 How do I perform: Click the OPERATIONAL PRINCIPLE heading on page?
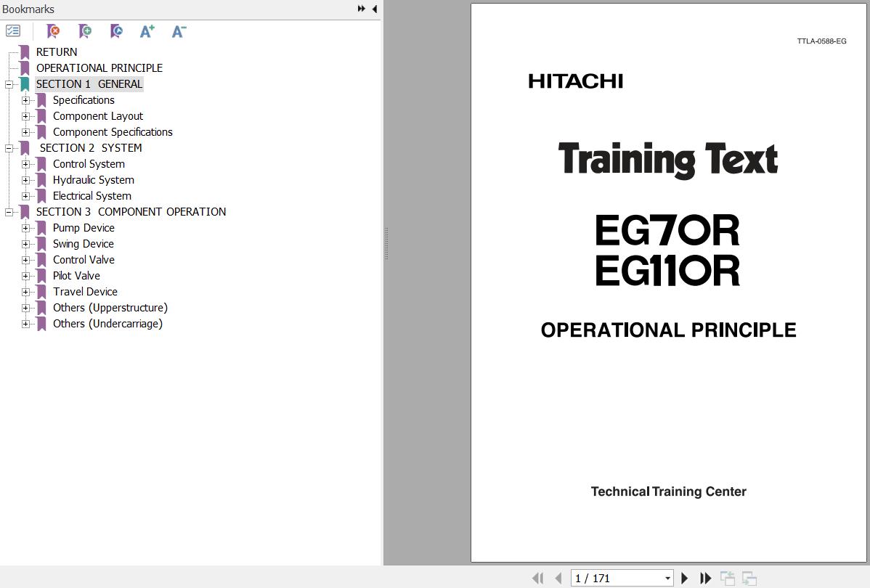(x=669, y=330)
